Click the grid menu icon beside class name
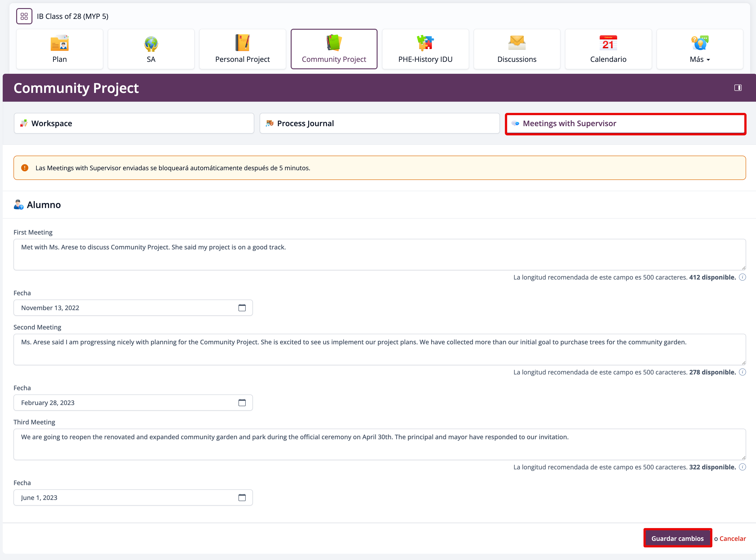756x560 pixels. (x=24, y=16)
